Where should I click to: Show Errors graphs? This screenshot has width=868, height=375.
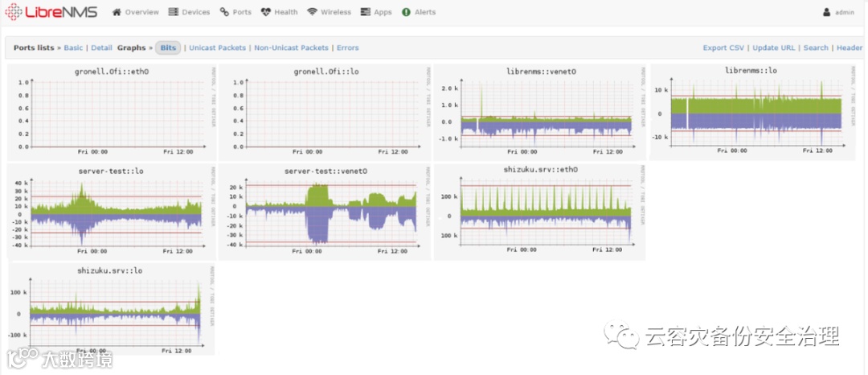tap(348, 47)
